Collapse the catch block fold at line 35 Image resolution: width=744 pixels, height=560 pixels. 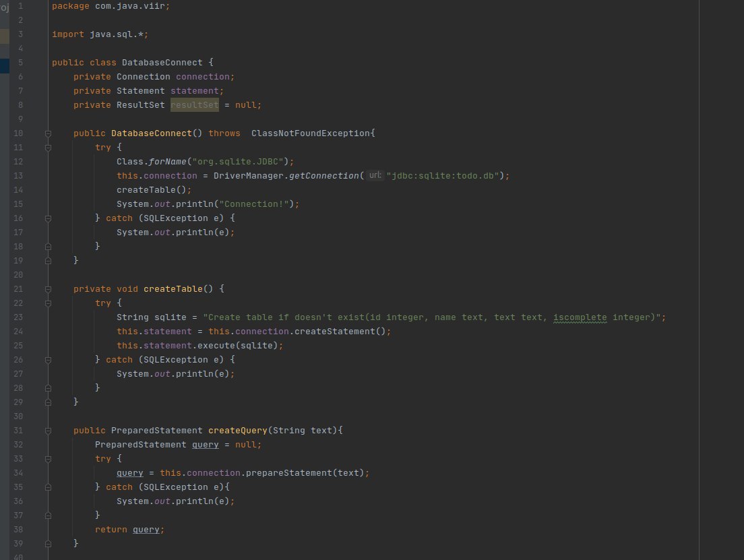[48, 487]
